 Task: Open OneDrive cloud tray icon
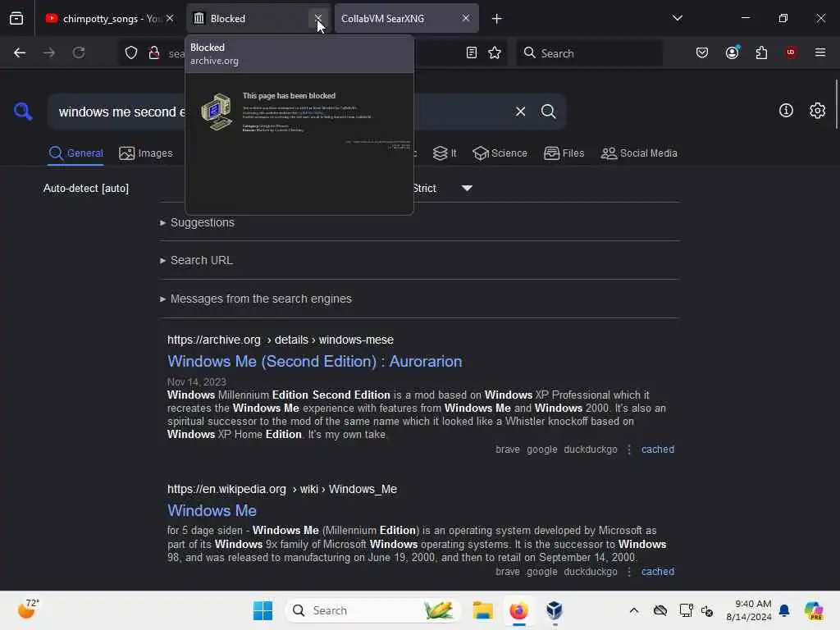[660, 610]
